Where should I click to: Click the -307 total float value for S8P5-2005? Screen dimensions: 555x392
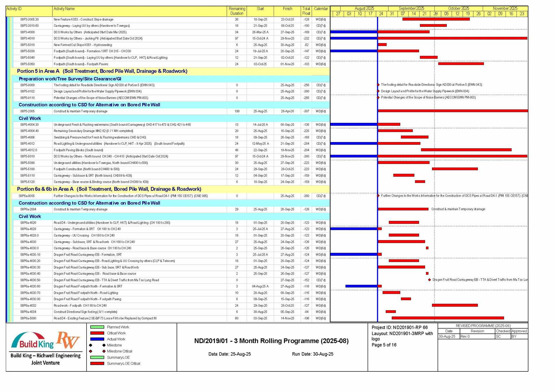coord(306,111)
